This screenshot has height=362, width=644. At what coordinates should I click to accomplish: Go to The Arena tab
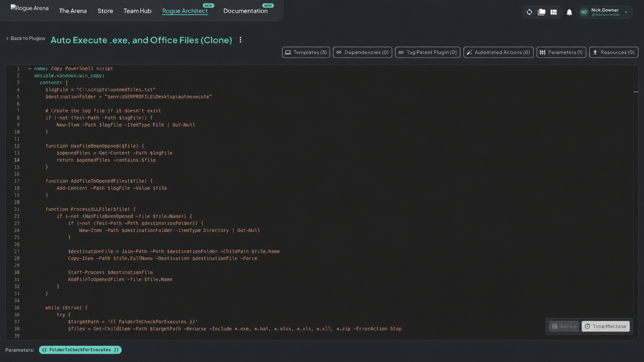[x=73, y=11]
